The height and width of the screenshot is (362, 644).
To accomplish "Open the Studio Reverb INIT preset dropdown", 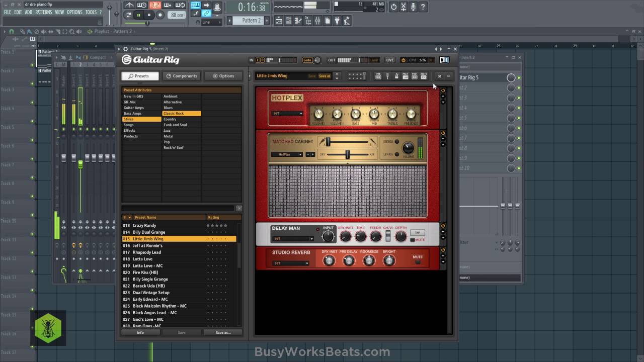I will pos(291,263).
